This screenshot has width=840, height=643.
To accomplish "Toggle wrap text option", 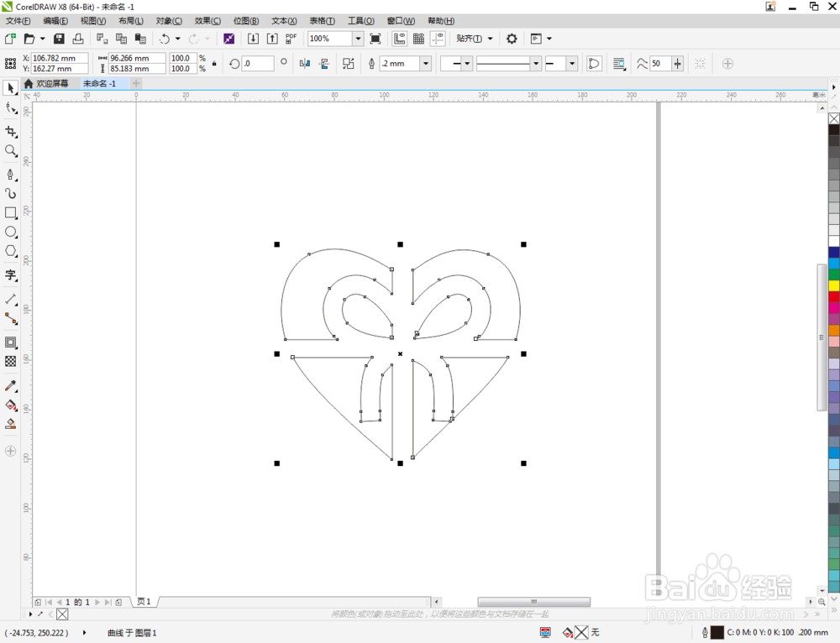I will (619, 64).
